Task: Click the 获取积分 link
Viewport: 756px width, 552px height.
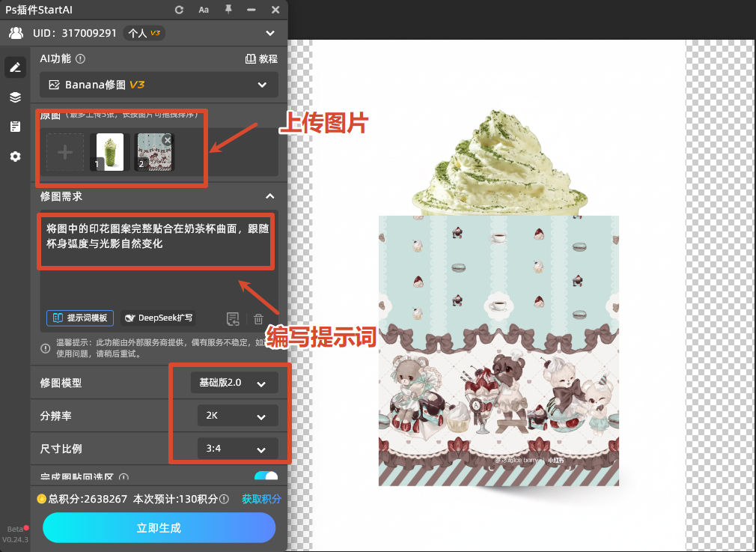Action: [261, 499]
